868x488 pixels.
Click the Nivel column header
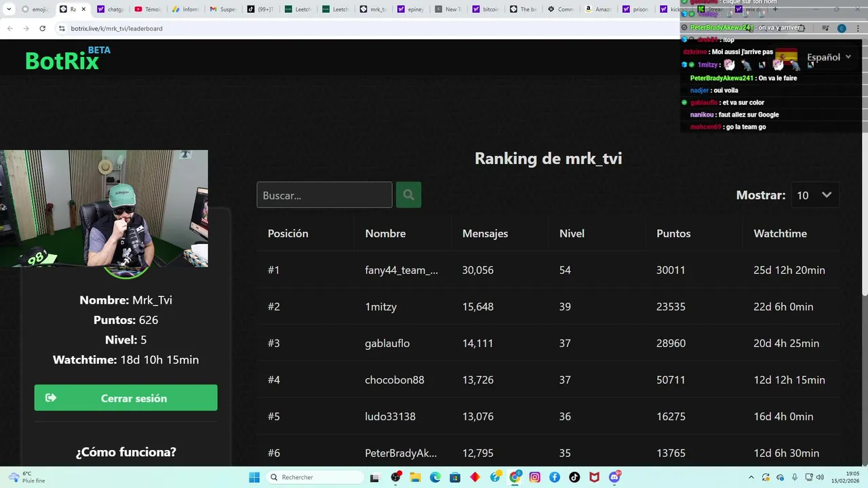point(572,233)
